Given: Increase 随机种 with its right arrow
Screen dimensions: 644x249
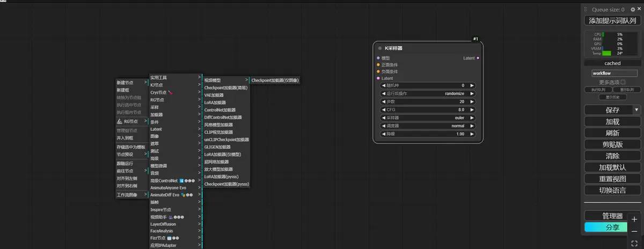Looking at the screenshot, I should click(472, 85).
